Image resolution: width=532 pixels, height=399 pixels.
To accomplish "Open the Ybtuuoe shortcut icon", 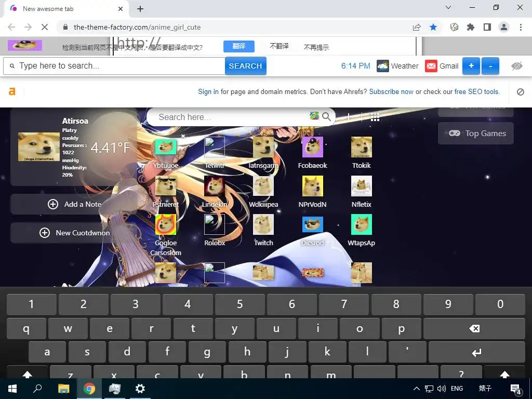I will 166,147.
